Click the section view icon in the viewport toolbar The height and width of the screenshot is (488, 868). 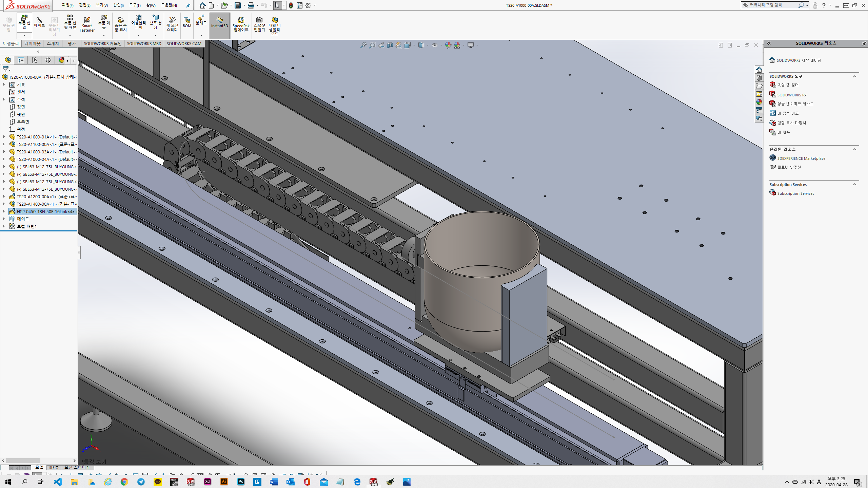point(390,45)
